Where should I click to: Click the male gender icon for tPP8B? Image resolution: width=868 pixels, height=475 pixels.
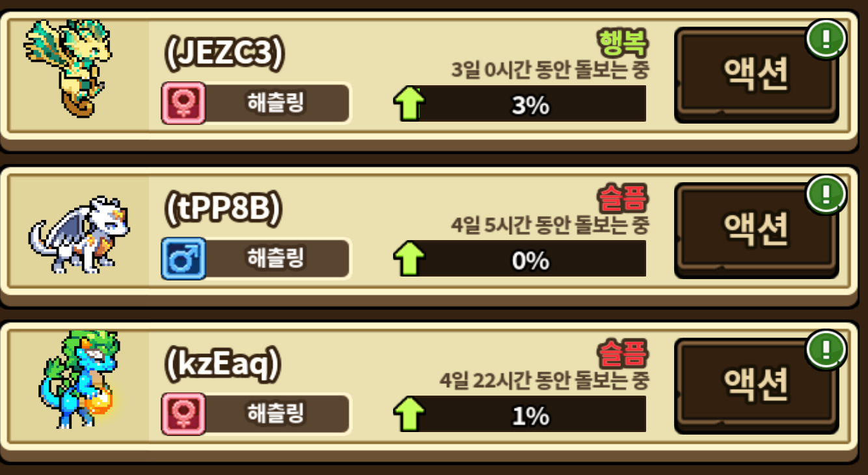coord(183,258)
